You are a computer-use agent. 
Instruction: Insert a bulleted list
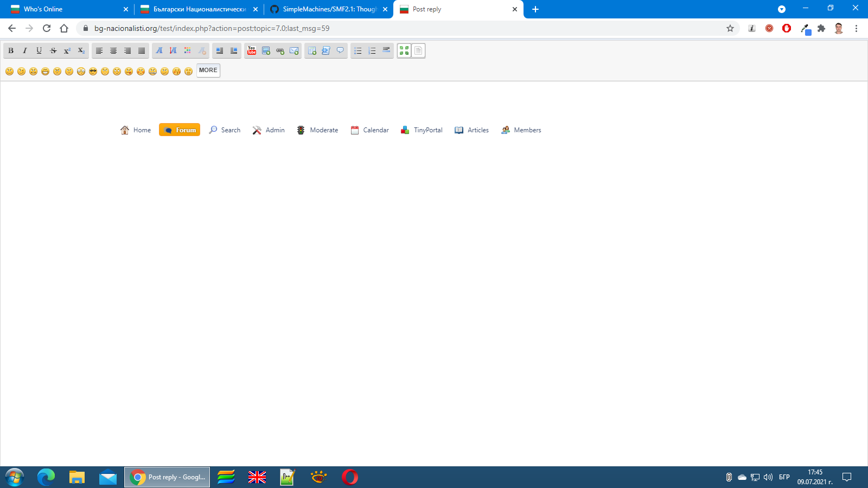point(359,50)
